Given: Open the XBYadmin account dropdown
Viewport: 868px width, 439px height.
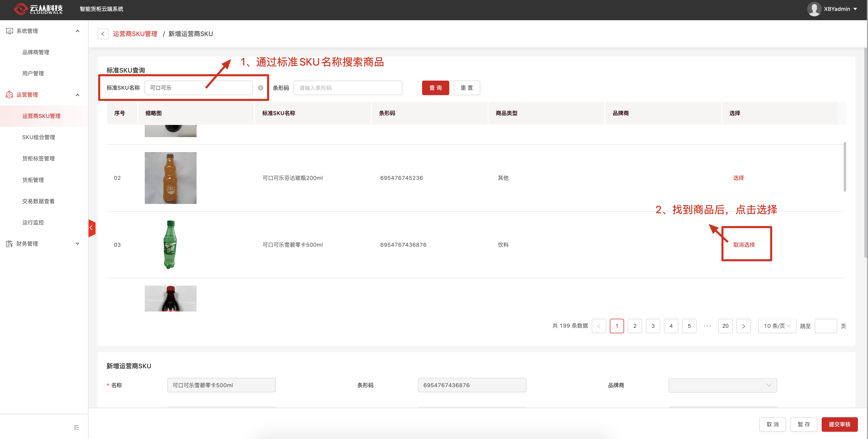Looking at the screenshot, I should pyautogui.click(x=855, y=9).
